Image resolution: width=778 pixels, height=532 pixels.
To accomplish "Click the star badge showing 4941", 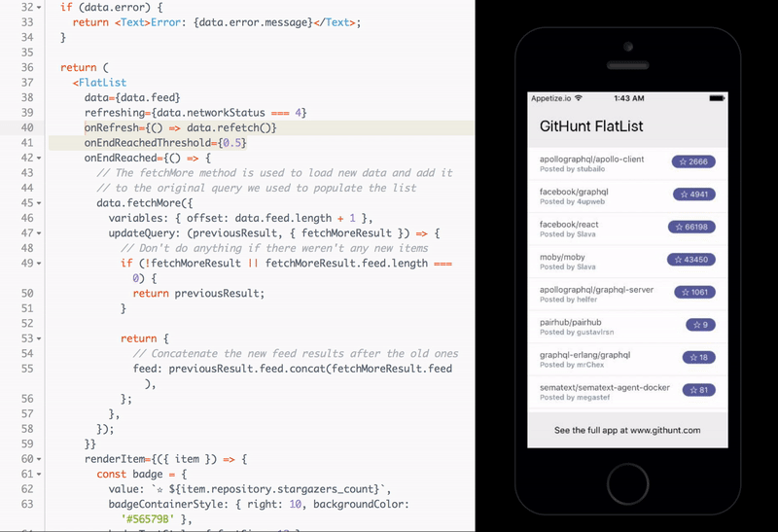I will 694,195.
